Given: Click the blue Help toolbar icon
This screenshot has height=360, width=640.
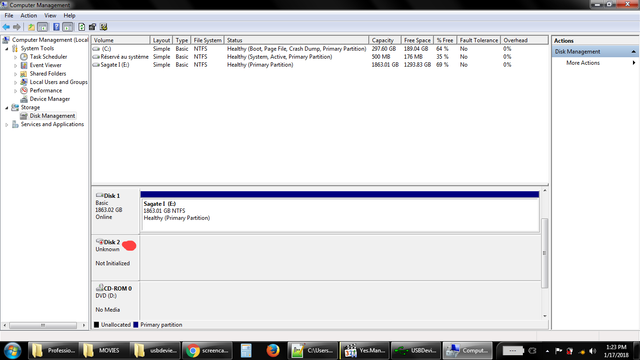Looking at the screenshot, I should [x=56, y=27].
